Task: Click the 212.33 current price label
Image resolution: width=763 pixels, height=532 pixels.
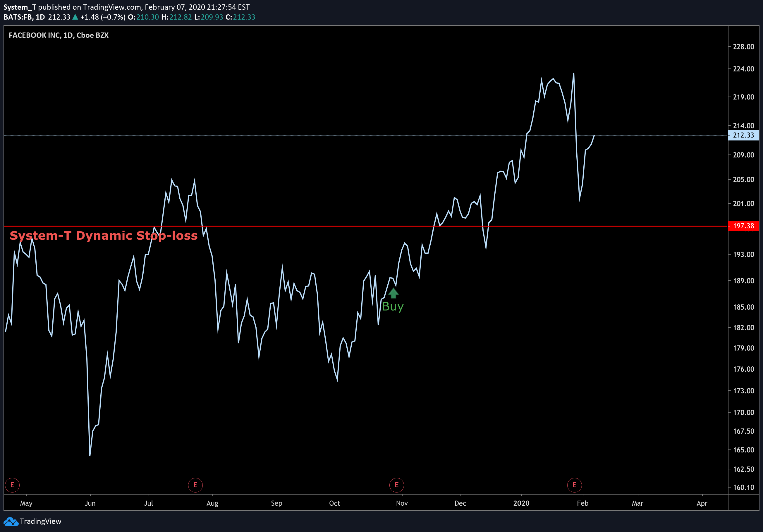Action: pos(743,135)
